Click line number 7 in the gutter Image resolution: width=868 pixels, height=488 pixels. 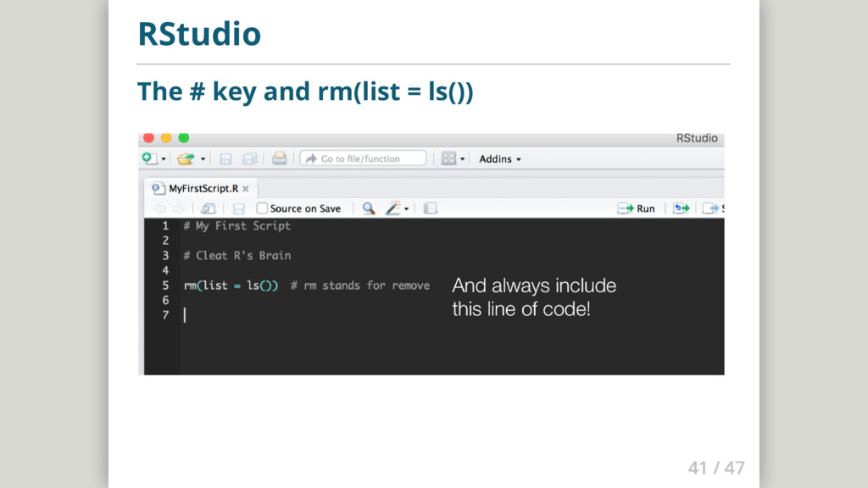click(165, 315)
